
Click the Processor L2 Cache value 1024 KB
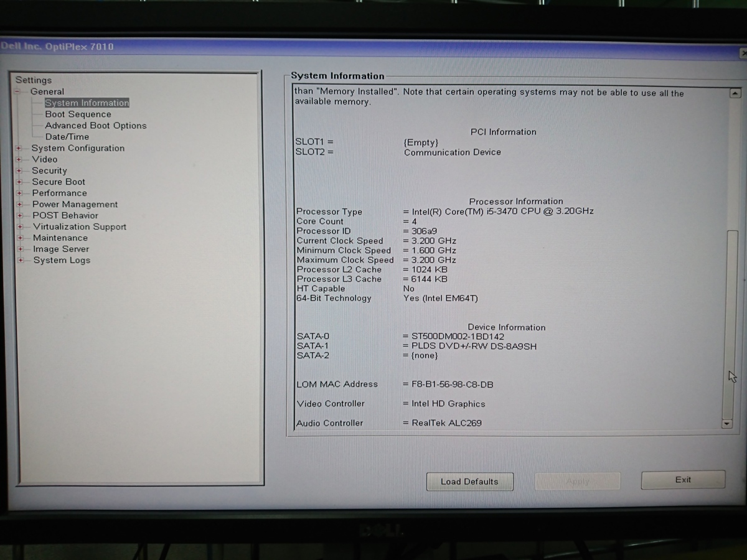coord(429,269)
